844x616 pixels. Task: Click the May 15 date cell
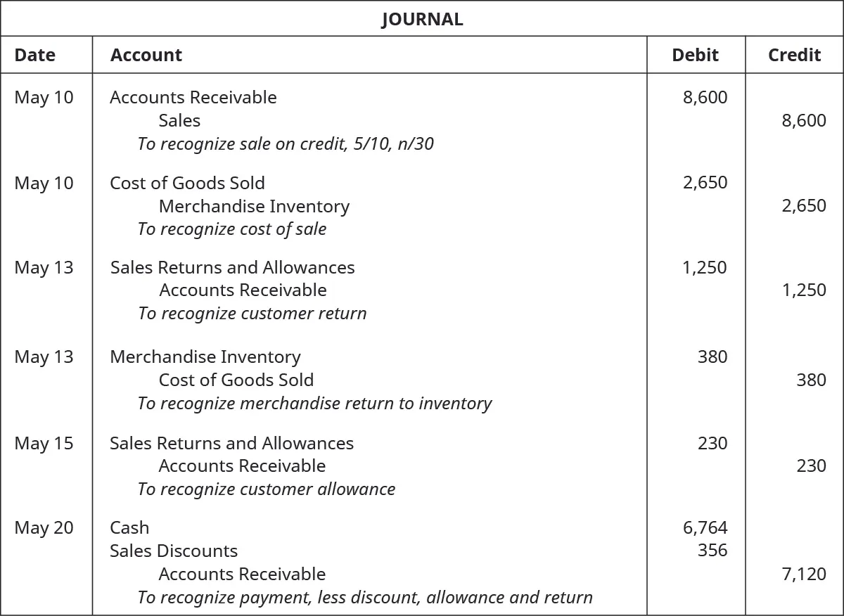(44, 443)
